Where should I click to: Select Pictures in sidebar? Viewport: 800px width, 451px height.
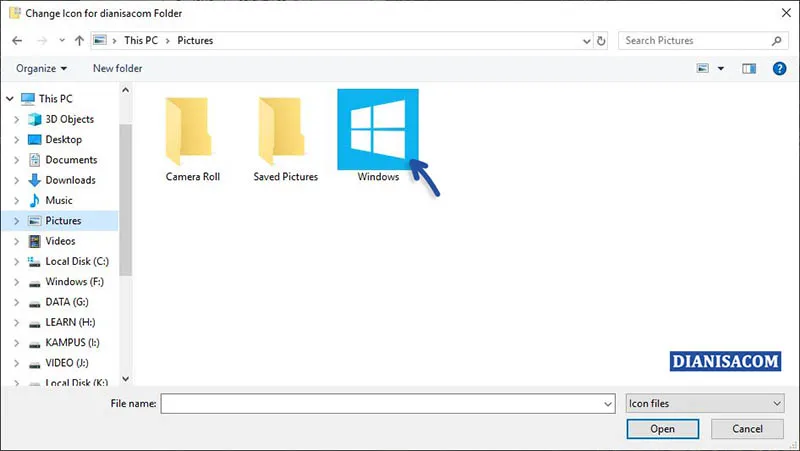(63, 221)
